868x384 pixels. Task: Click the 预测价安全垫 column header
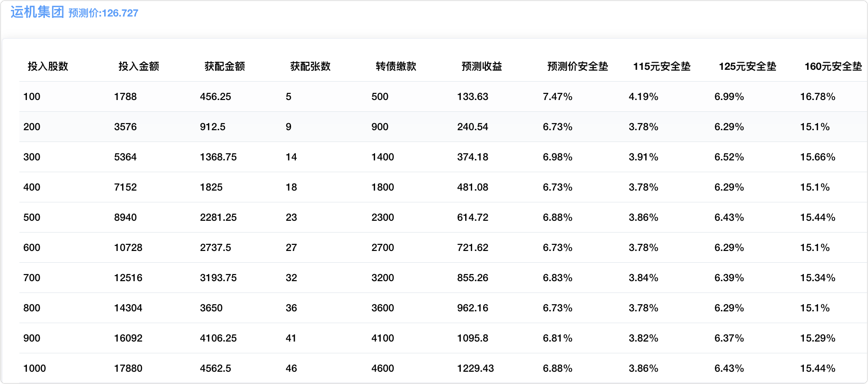click(x=577, y=67)
